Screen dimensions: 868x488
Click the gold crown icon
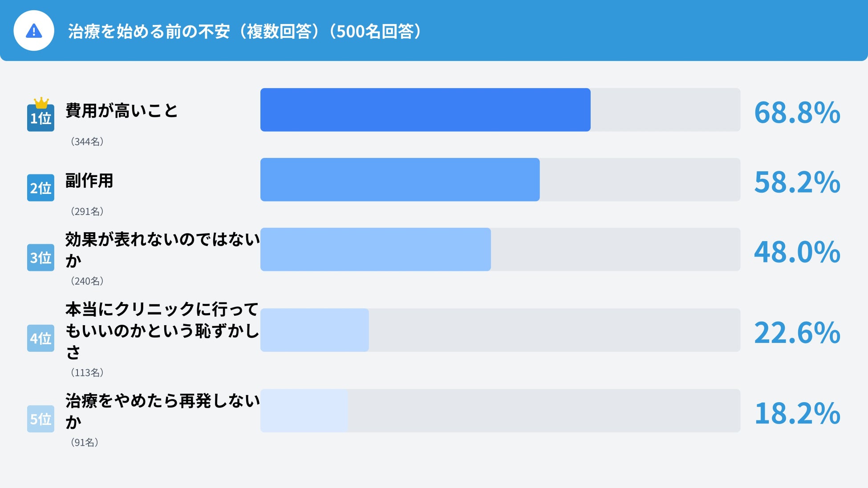(x=41, y=103)
